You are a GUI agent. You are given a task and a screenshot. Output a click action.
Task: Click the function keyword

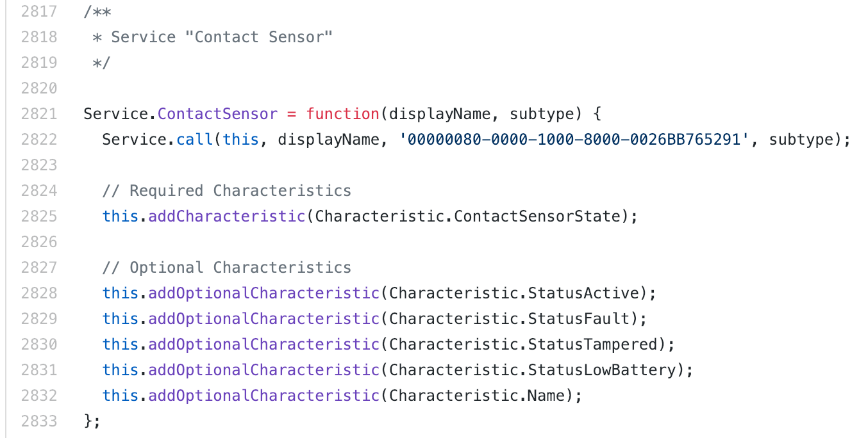click(x=343, y=114)
